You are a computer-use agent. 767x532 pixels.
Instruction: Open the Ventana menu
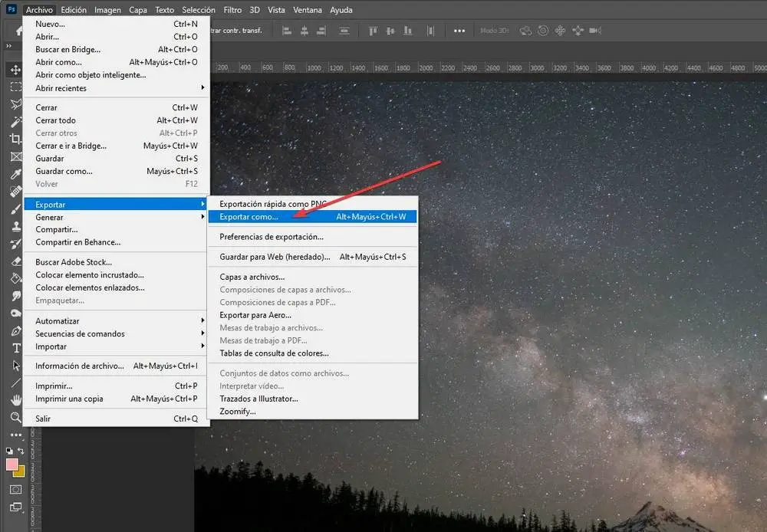(308, 10)
